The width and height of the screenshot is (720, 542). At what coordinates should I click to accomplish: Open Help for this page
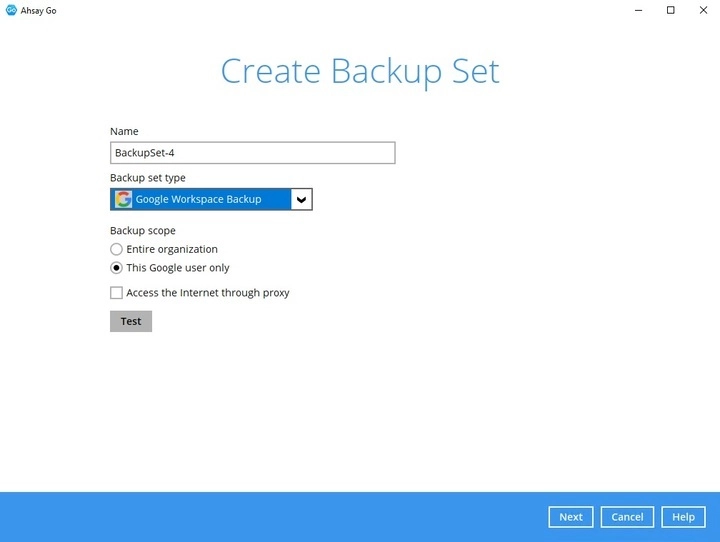pyautogui.click(x=683, y=517)
